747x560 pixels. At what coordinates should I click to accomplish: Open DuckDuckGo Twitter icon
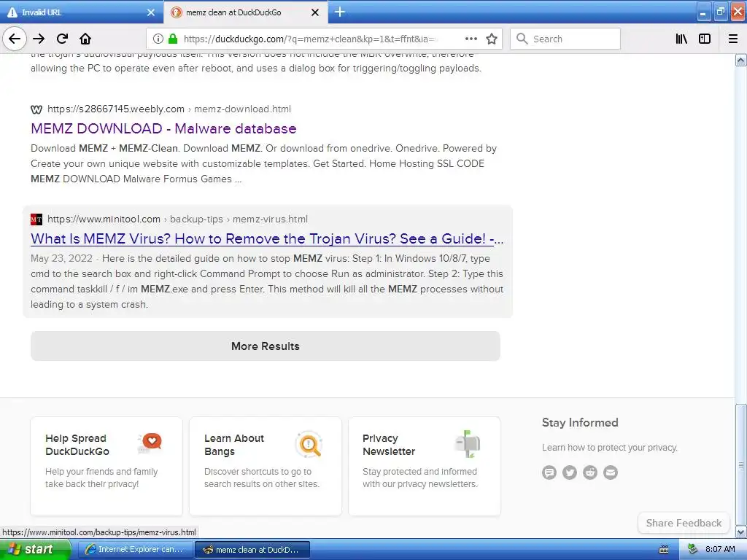pos(570,472)
